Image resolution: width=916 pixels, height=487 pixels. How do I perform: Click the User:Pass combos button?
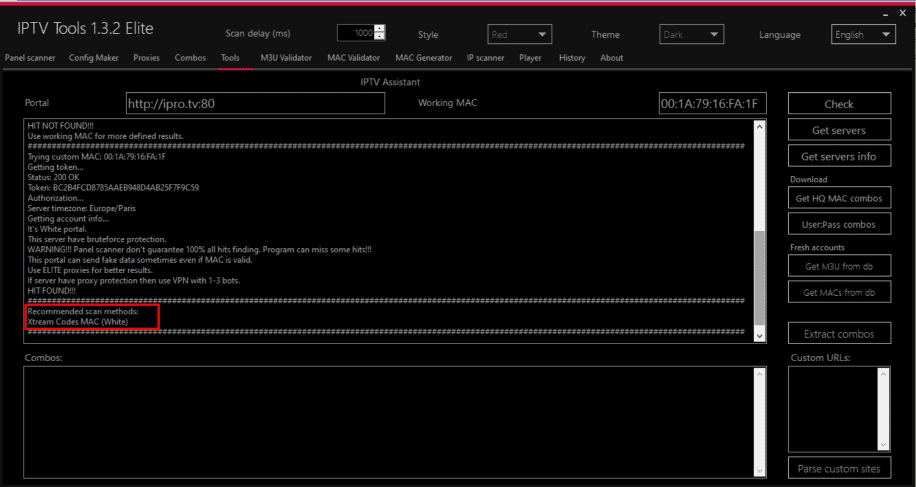pyautogui.click(x=838, y=225)
